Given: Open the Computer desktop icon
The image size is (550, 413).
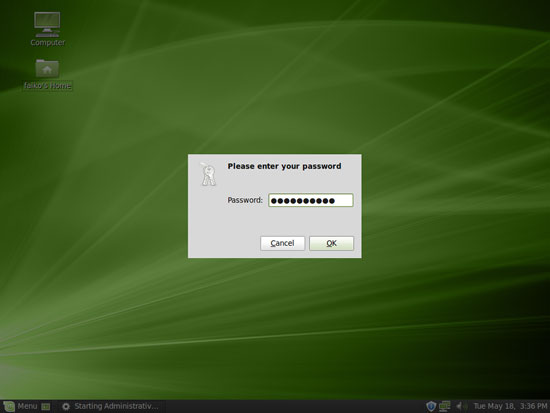Looking at the screenshot, I should click(x=47, y=29).
